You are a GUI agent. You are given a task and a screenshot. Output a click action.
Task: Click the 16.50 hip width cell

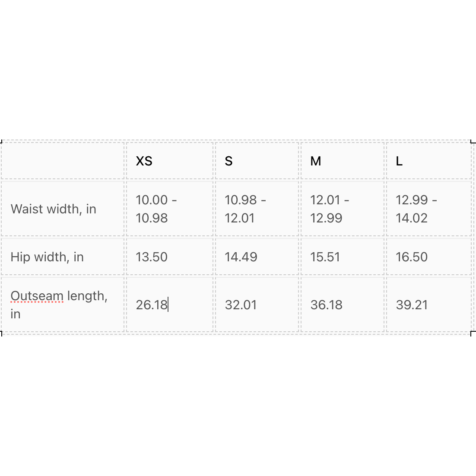point(412,257)
